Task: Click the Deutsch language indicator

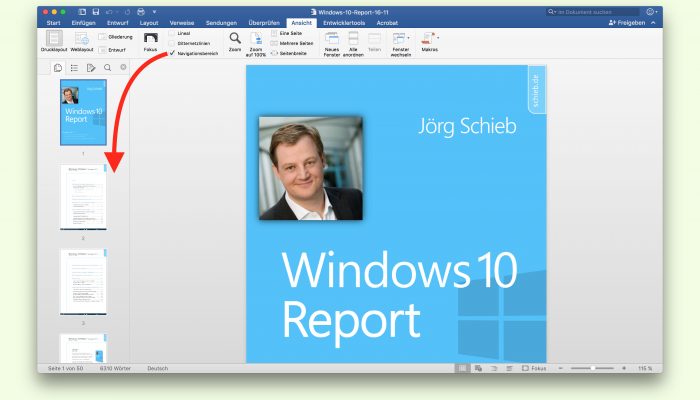Action: [x=158, y=368]
